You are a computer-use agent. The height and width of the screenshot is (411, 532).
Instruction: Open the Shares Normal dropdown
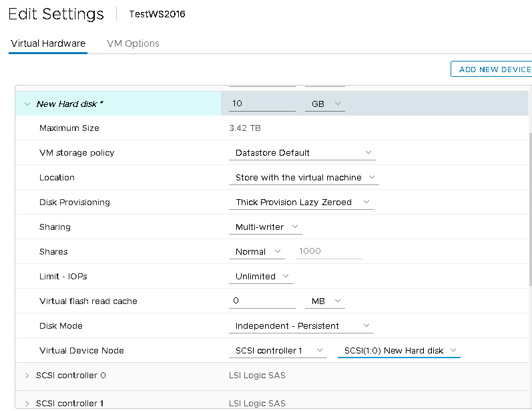click(256, 252)
